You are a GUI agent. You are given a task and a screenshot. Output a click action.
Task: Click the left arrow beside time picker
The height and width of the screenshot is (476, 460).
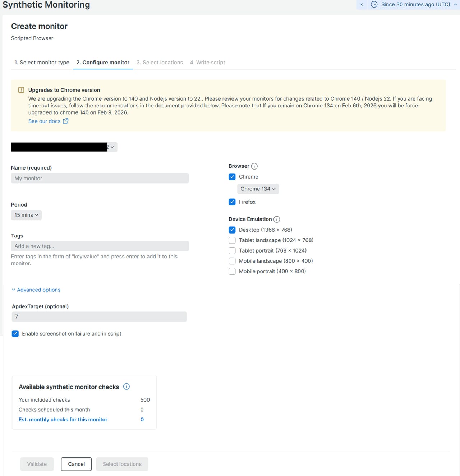[x=362, y=5]
